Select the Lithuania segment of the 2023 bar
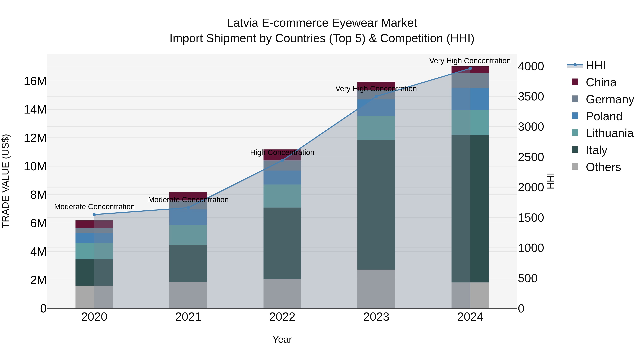 (376, 128)
